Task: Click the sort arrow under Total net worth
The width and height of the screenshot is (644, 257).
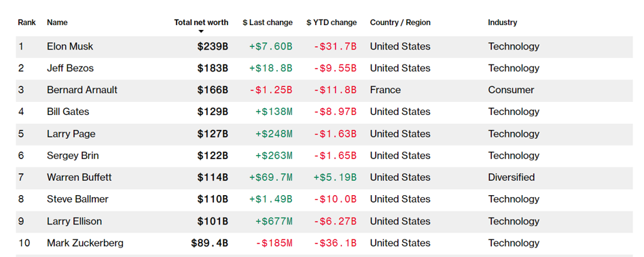Action: (201, 32)
